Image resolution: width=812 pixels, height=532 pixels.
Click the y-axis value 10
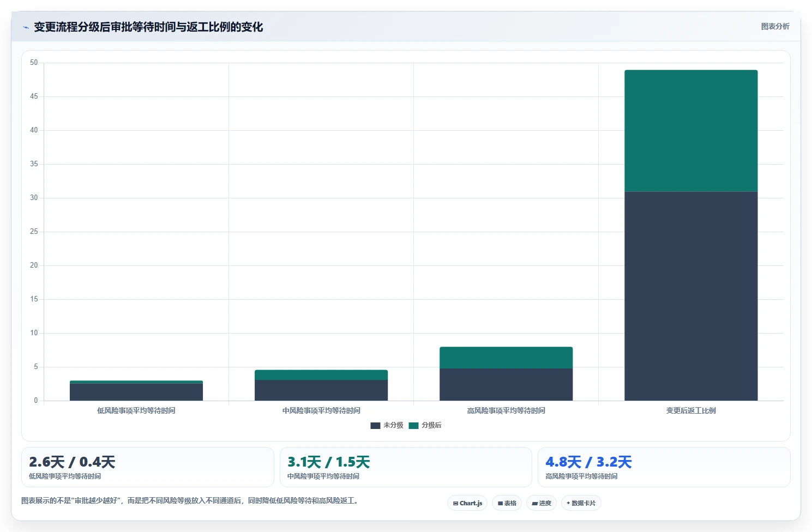tap(34, 333)
